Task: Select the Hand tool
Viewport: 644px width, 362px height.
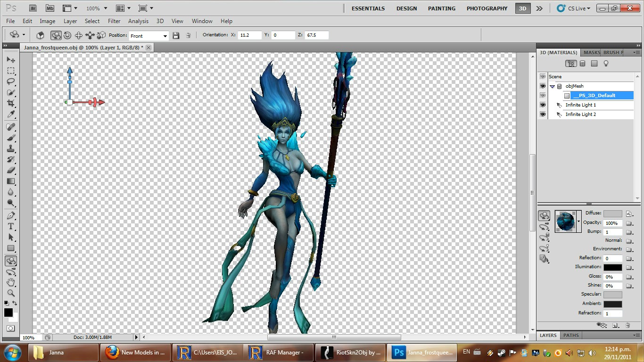Action: (11, 282)
